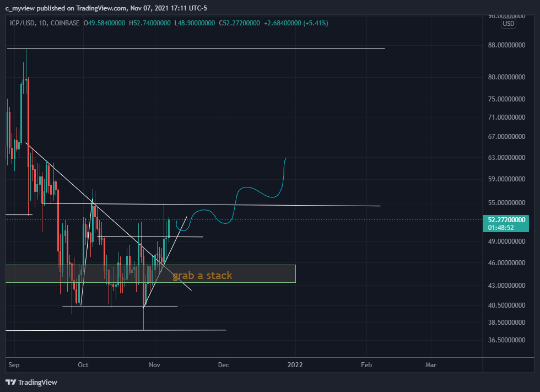Click the 59.00000000 price axis label
The height and width of the screenshot is (392, 540).
pos(506,179)
